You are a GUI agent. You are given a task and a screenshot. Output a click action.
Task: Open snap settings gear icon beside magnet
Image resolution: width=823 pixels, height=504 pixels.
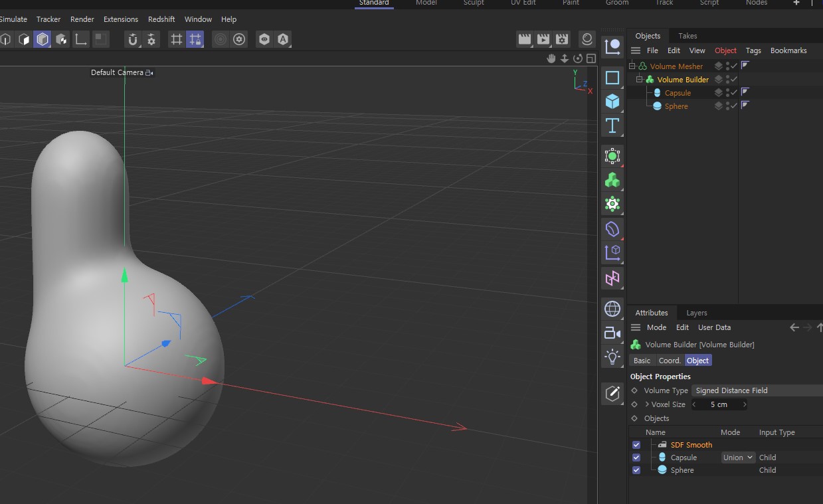pyautogui.click(x=151, y=39)
